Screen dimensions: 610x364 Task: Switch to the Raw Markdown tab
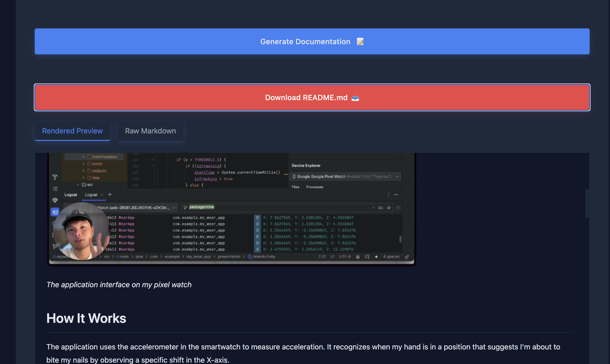tap(150, 131)
